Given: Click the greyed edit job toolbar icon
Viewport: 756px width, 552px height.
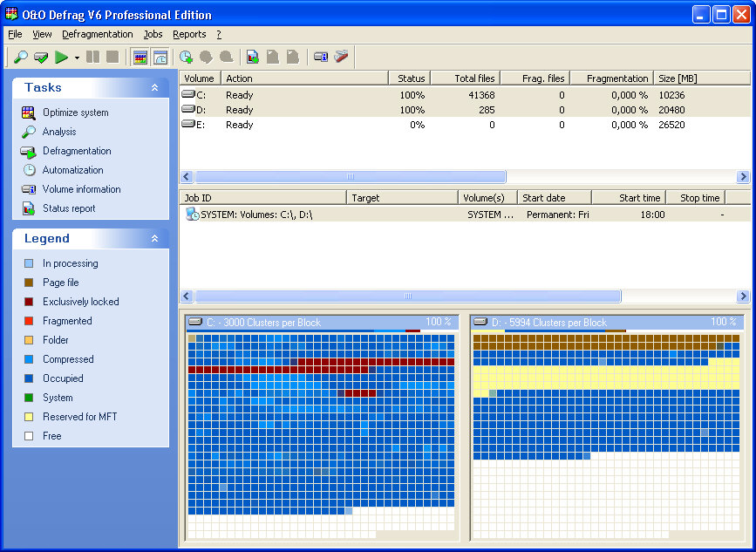Looking at the screenshot, I should click(207, 57).
